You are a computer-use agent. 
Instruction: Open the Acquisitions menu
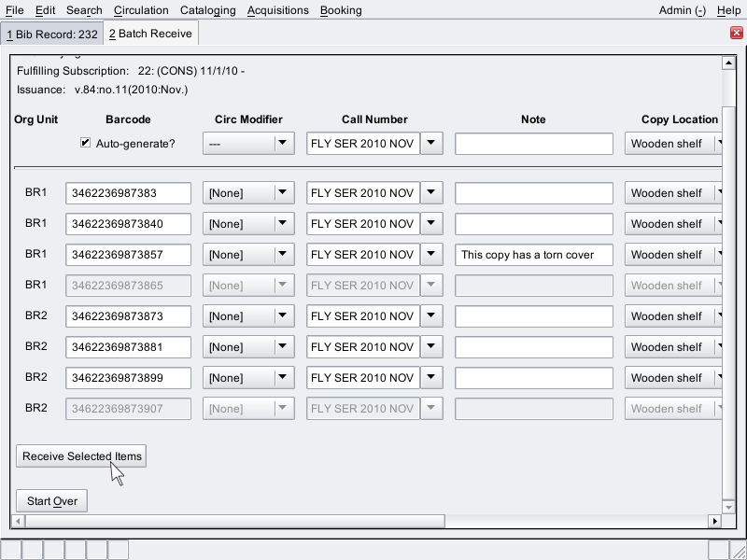[277, 10]
